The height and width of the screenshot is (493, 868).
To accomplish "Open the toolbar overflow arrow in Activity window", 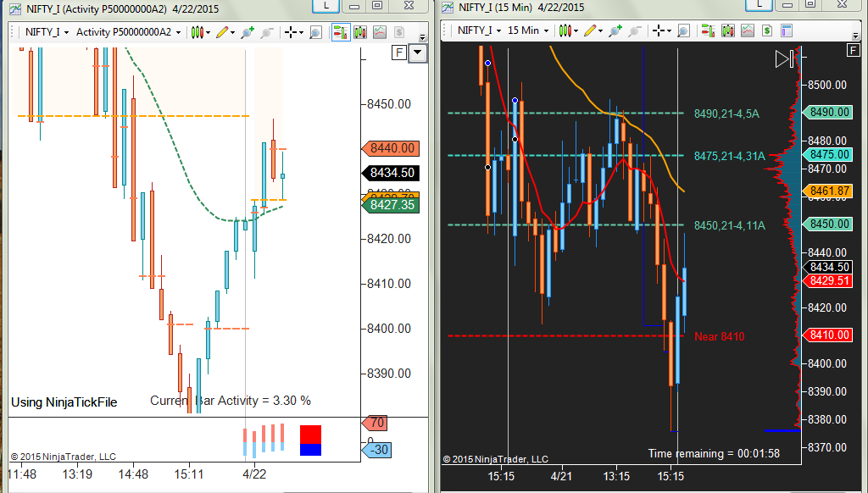I will (x=423, y=37).
